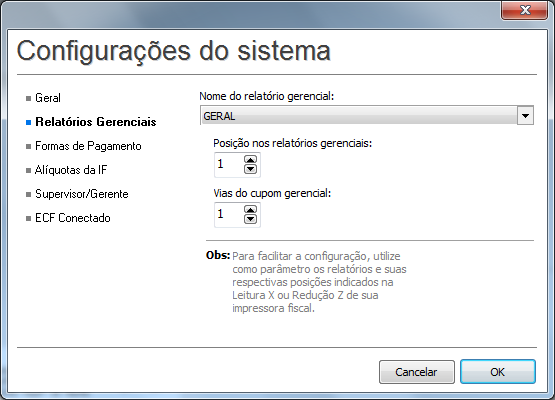
Task: Click the blue bullet beside Relatórios Gerenciais
Action: pos(29,122)
